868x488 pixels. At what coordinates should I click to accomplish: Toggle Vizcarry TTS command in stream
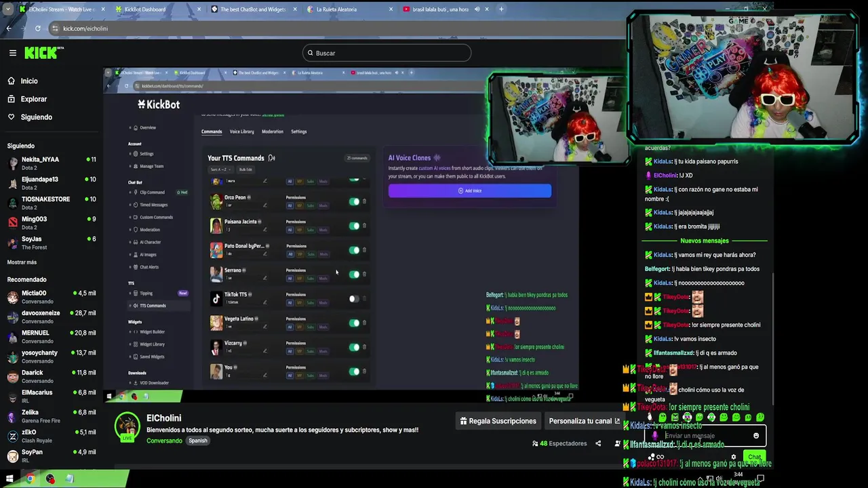354,347
